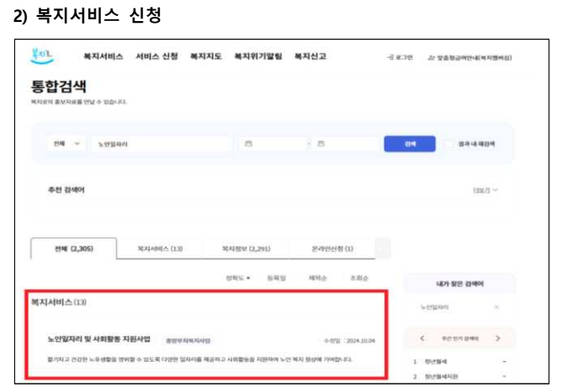Viewport: 562px width, 392px height.
Task: Show next popular search period
Action: [x=498, y=338]
